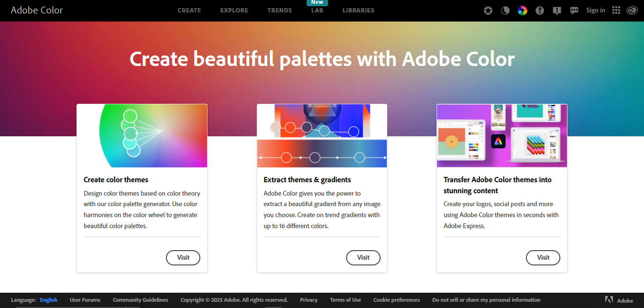Open the new LAB section
Viewport: 644px width, 308px height.
317,10
